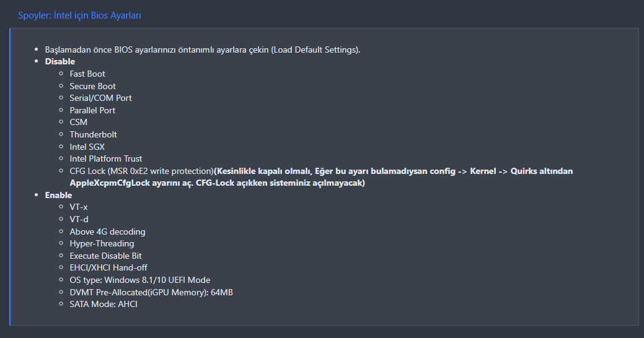644x338 pixels.
Task: Select the "Secure Boot" entry
Action: pos(92,86)
